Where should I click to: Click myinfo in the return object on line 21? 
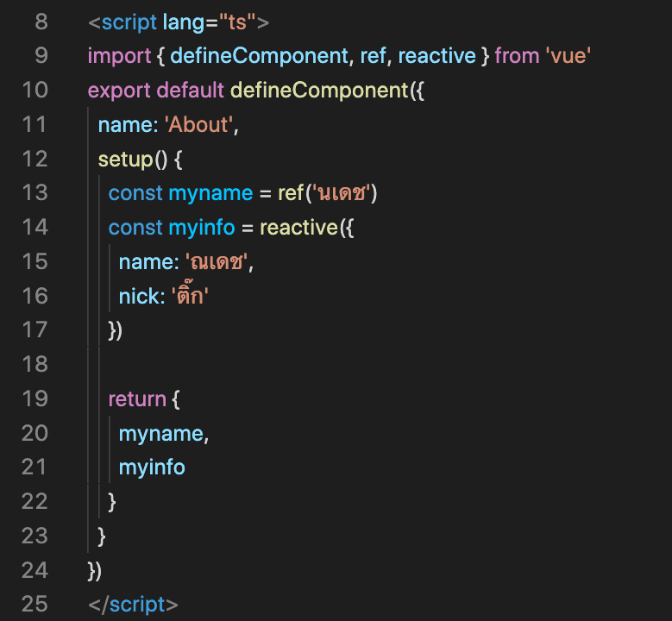click(x=152, y=468)
